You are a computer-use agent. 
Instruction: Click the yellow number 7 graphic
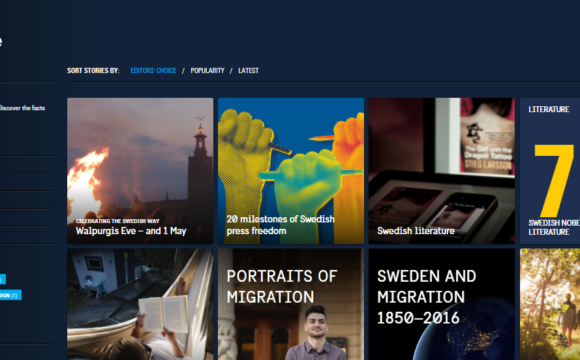click(554, 181)
